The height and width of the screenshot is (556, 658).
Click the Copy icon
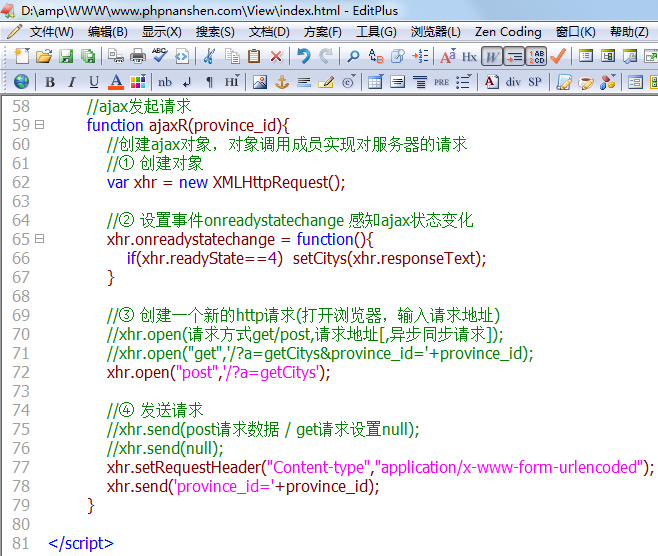pyautogui.click(x=232, y=56)
